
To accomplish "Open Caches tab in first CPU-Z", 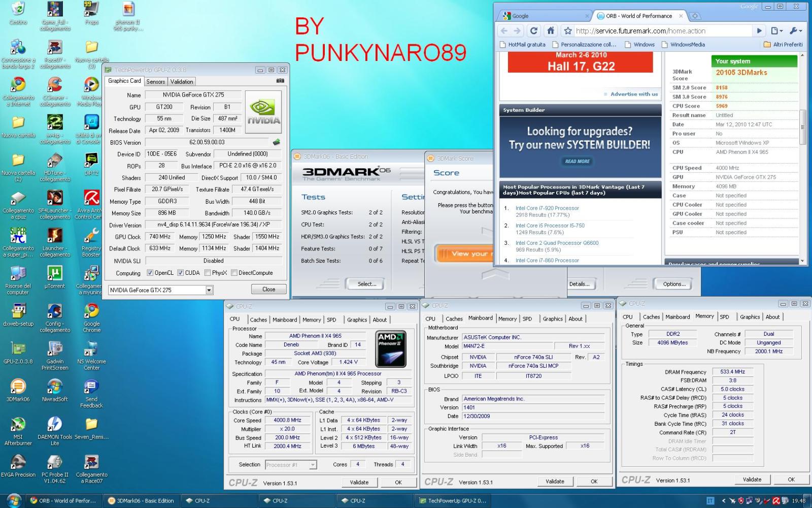I will (x=258, y=320).
